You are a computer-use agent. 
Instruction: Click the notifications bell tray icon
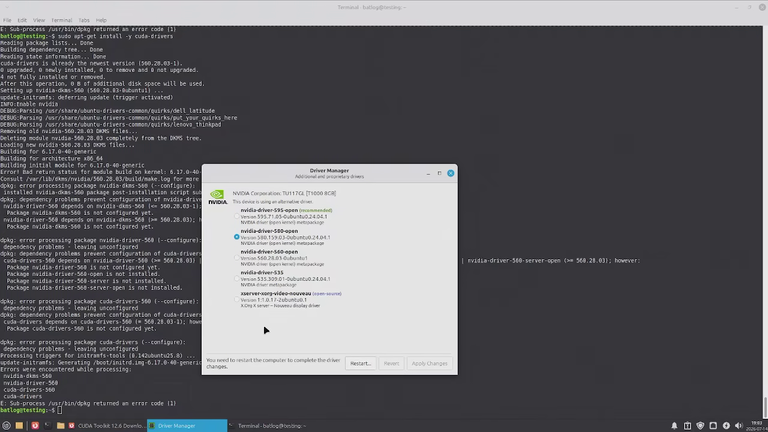coord(674,426)
